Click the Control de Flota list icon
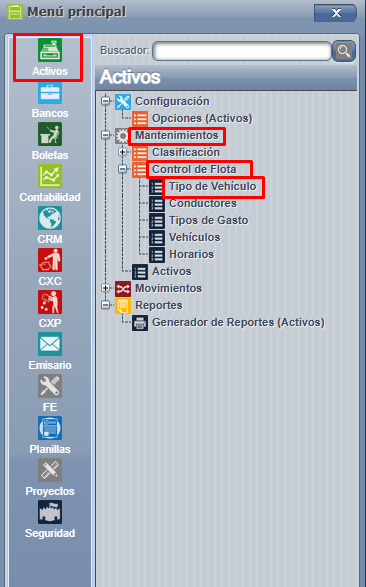The image size is (366, 587). point(139,170)
